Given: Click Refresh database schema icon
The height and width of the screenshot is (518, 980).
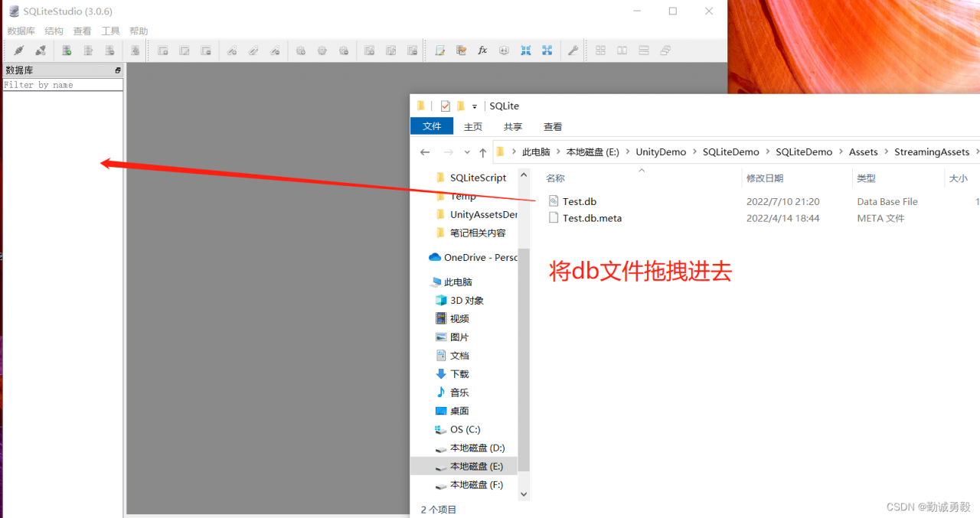Looking at the screenshot, I should pyautogui.click(x=135, y=50).
